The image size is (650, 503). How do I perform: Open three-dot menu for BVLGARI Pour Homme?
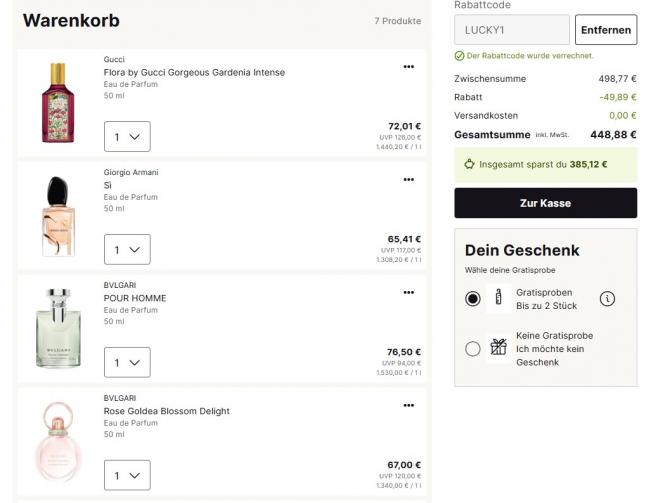tap(408, 293)
